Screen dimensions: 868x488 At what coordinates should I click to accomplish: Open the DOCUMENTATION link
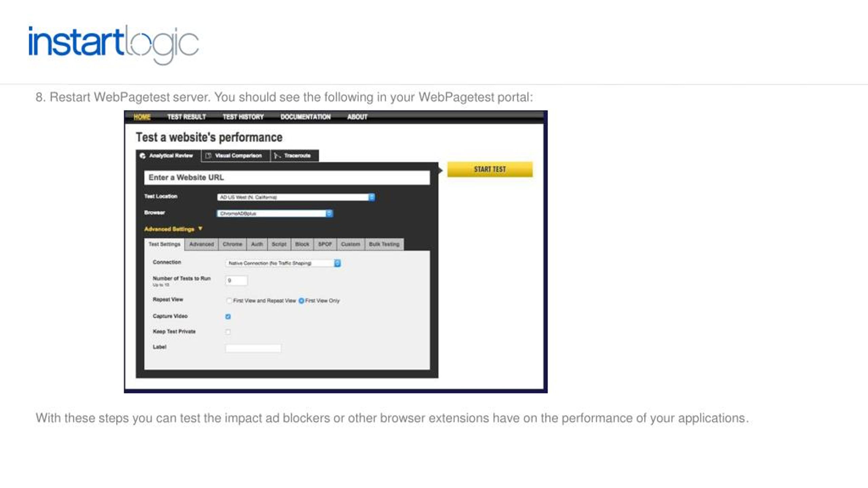(x=305, y=117)
